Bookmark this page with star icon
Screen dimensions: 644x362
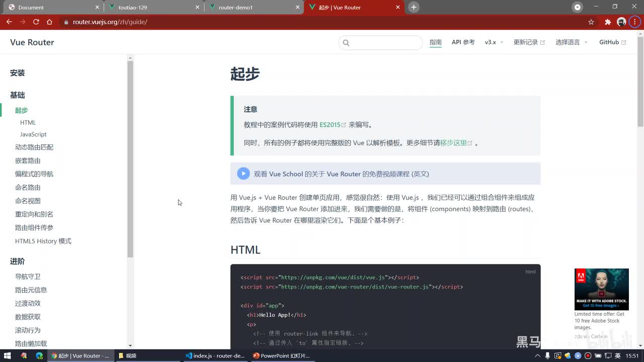(x=591, y=22)
